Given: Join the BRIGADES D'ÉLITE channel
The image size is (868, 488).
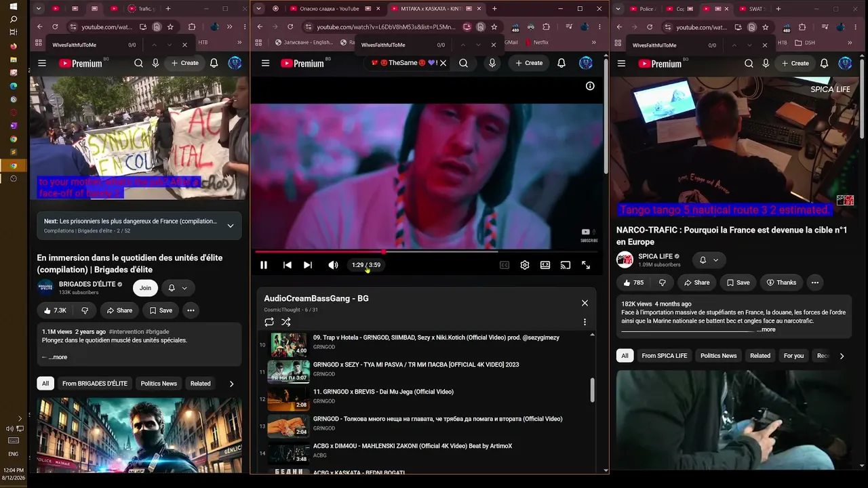Looking at the screenshot, I should 145,288.
